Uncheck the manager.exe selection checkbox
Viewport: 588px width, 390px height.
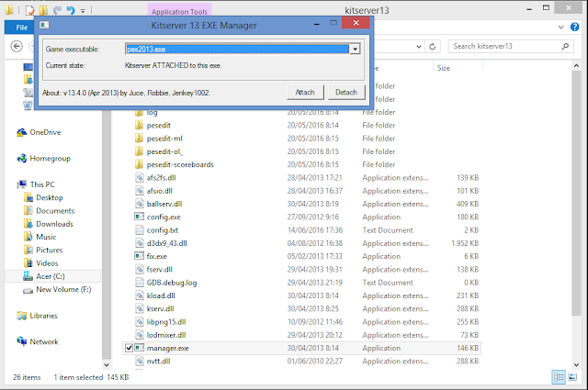[x=129, y=348]
